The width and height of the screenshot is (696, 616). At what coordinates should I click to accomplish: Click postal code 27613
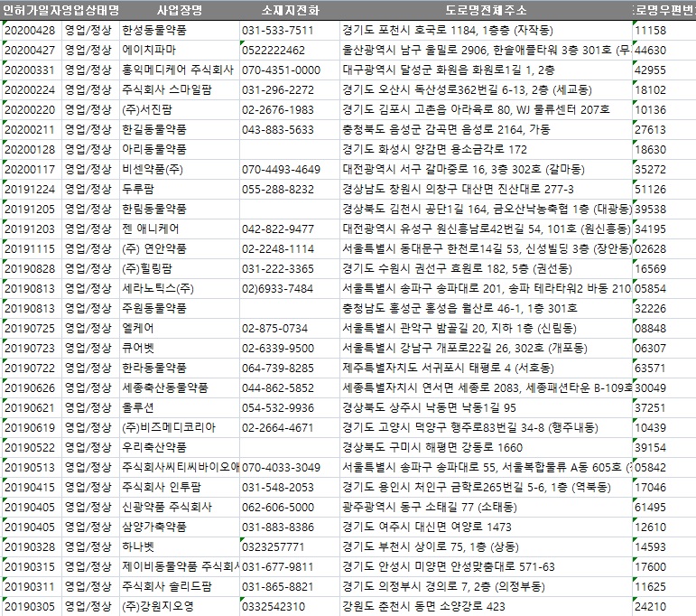tap(664, 130)
